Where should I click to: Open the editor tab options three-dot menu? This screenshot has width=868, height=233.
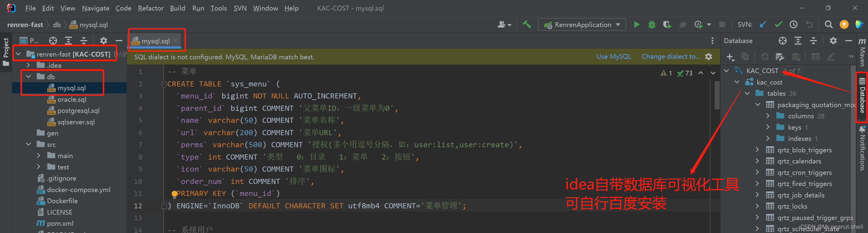[712, 41]
